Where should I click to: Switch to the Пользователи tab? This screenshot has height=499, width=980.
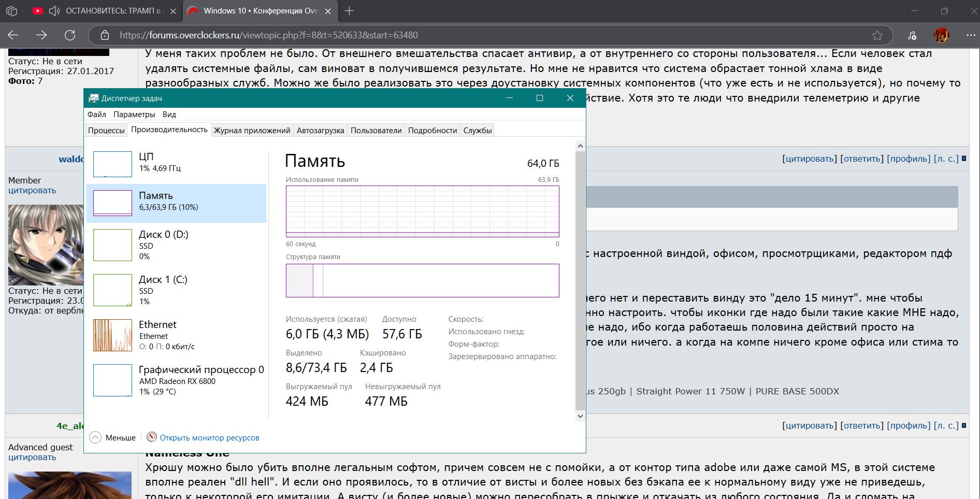click(376, 131)
